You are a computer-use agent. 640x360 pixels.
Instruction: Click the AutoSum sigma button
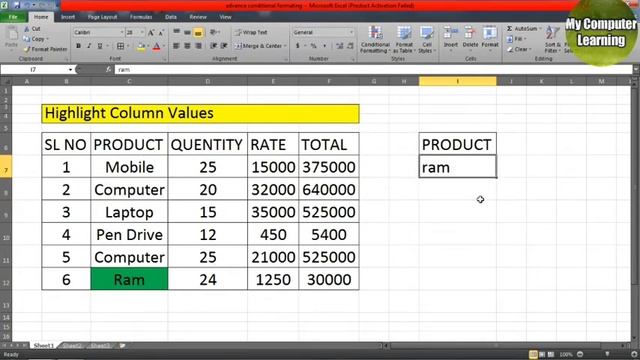(x=523, y=29)
